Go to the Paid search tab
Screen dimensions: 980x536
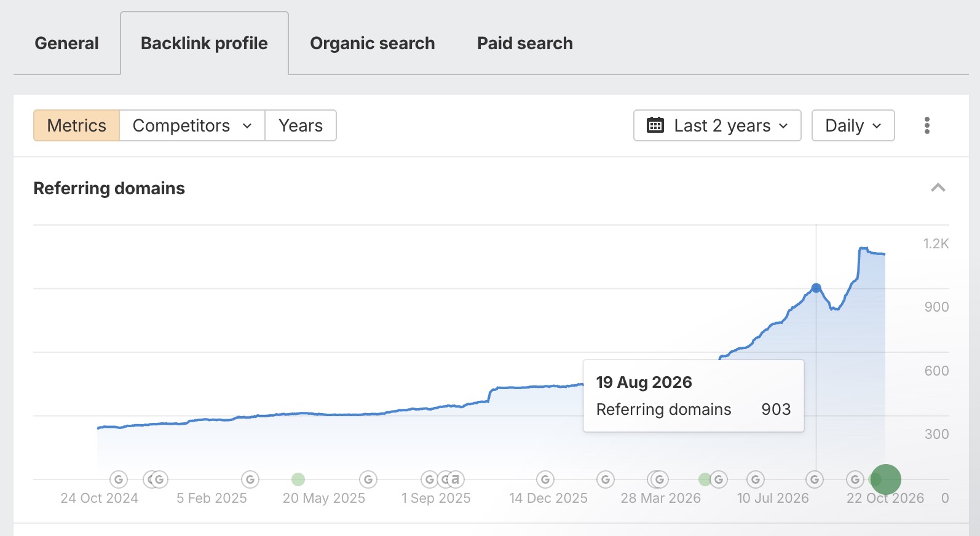pos(525,43)
